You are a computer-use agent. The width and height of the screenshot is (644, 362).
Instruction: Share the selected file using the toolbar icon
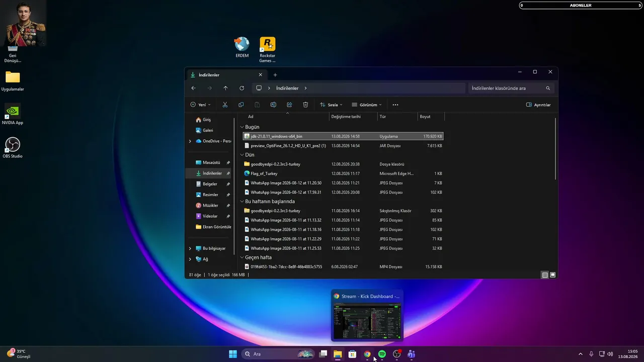pos(289,105)
